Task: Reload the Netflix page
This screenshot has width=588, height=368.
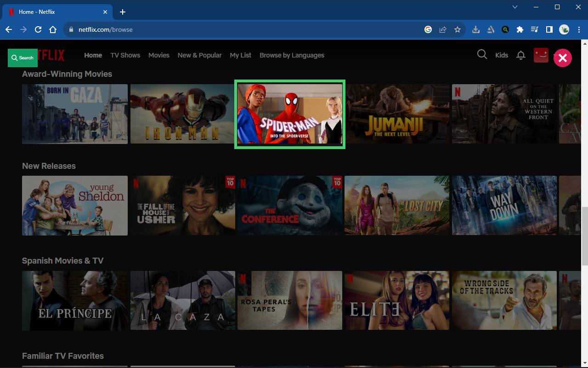Action: pyautogui.click(x=38, y=29)
